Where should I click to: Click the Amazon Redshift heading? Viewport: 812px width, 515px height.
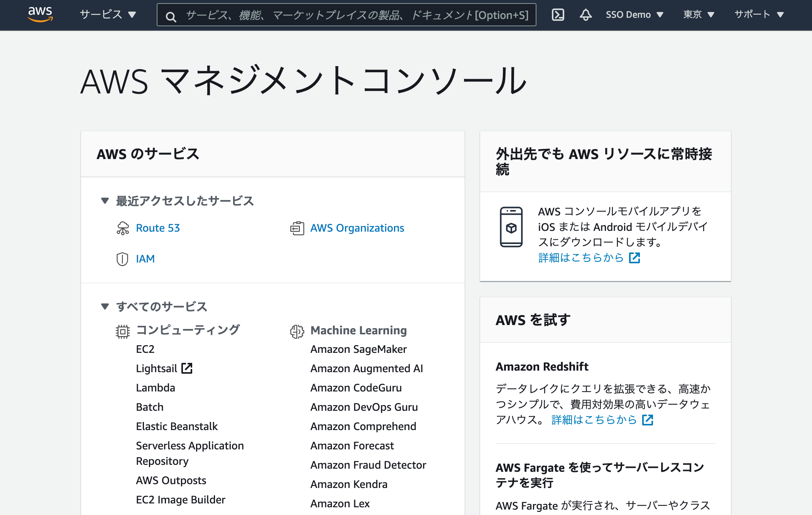tap(542, 366)
